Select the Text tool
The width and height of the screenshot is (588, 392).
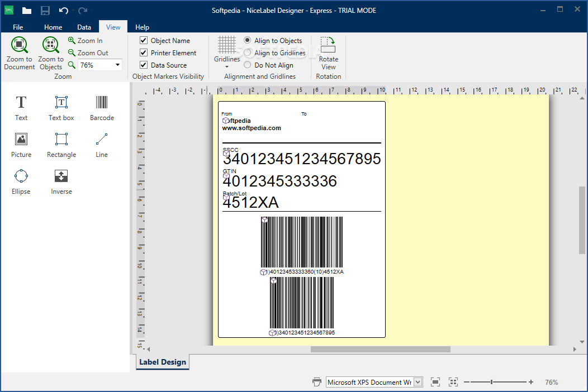tap(21, 108)
